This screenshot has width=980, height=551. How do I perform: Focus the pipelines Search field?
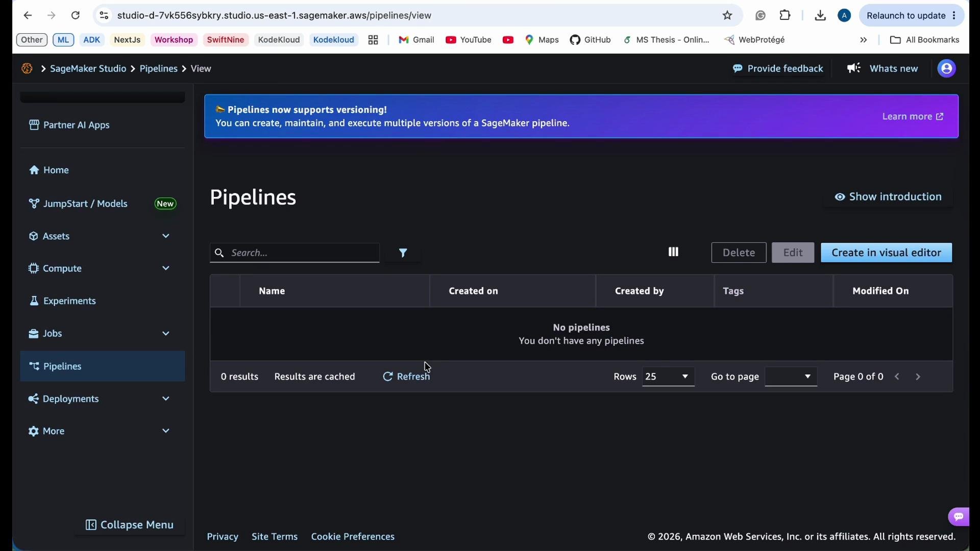[295, 253]
